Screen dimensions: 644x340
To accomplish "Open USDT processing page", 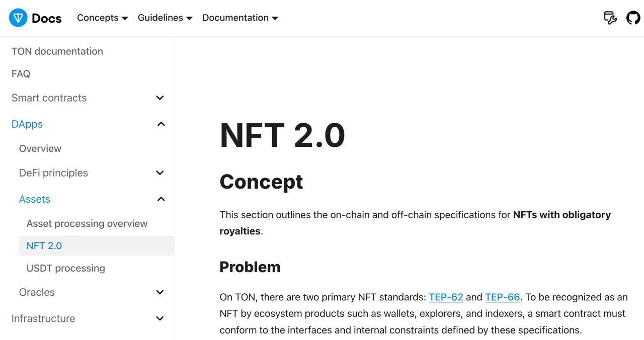I will point(66,268).
